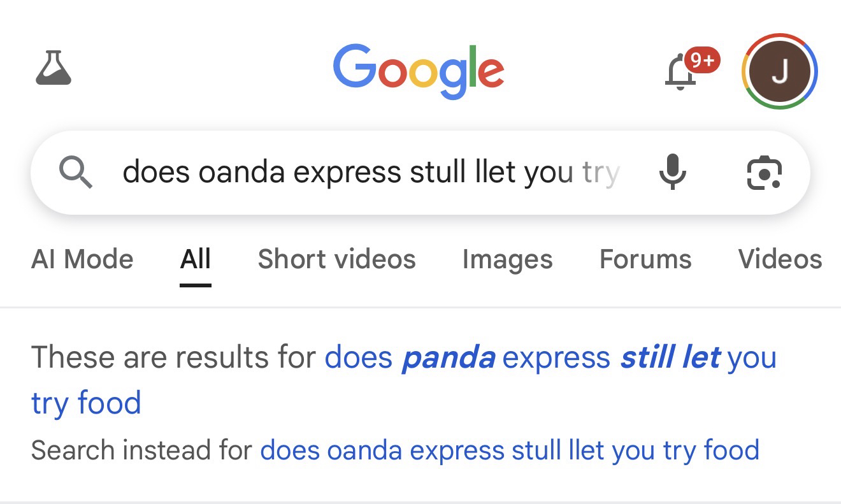841x504 pixels.
Task: Click 'try food' on link's second line
Action: (86, 403)
